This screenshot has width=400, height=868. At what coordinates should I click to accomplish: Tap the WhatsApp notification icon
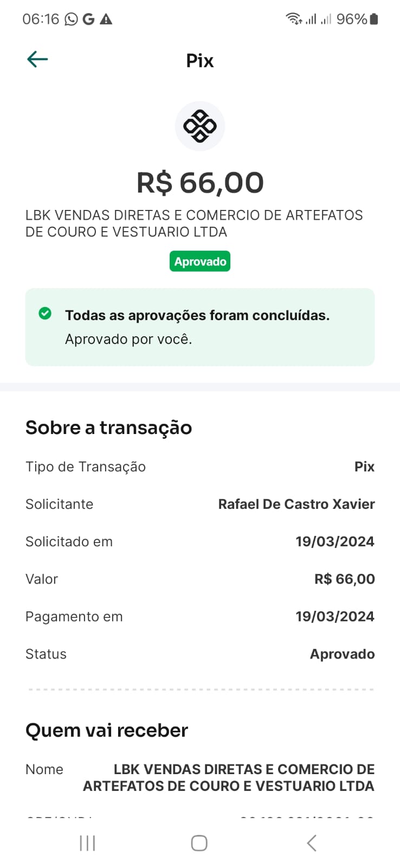coord(71,20)
